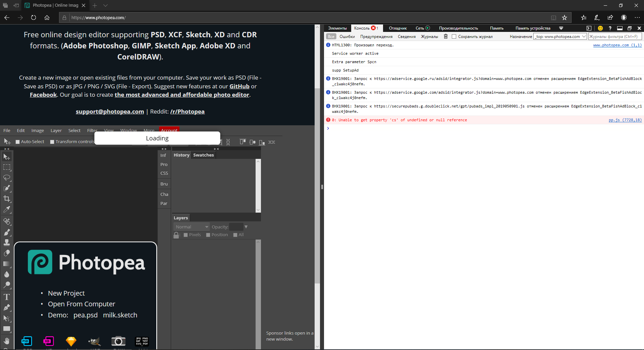The width and height of the screenshot is (644, 350).
Task: Select the Pen tool
Action: click(x=7, y=308)
